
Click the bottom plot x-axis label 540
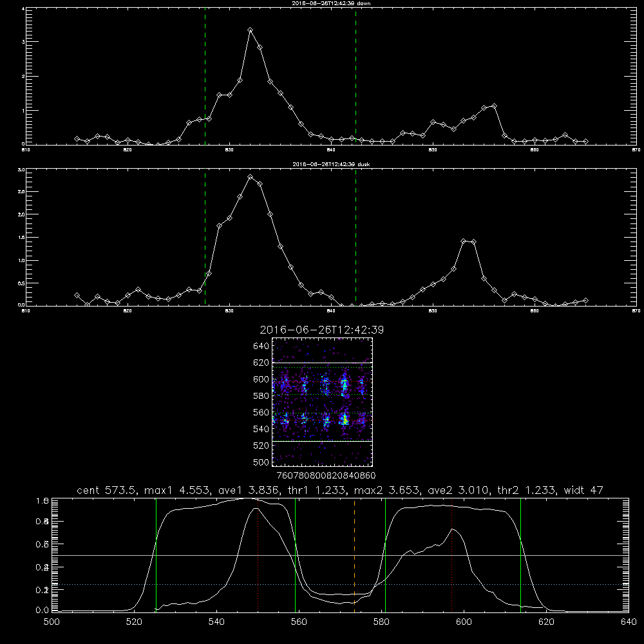click(216, 622)
